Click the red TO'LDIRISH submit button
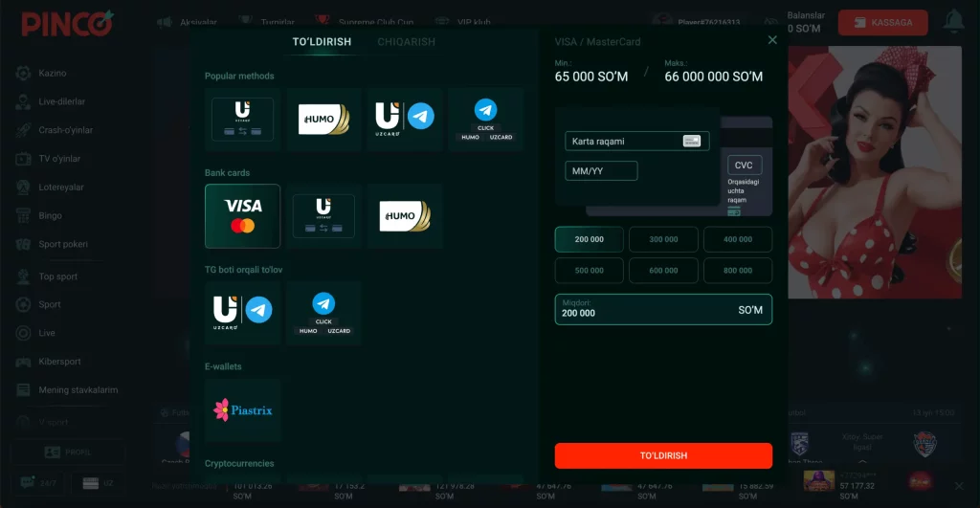Viewport: 980px width, 508px height. click(x=663, y=455)
